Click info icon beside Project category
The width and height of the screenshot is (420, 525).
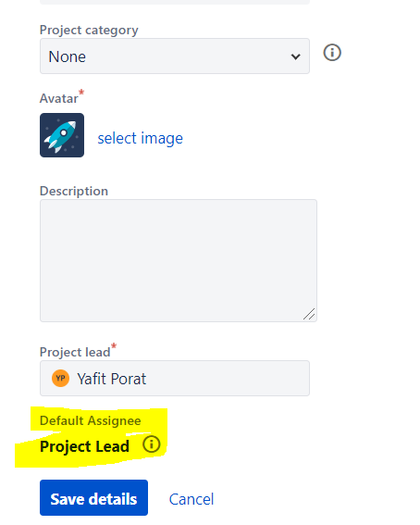pos(332,53)
